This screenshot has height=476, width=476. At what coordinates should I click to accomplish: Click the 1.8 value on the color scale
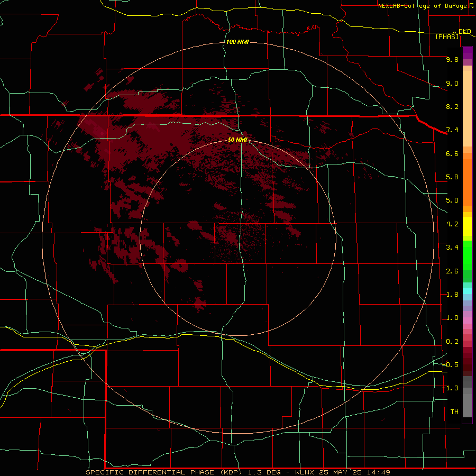(x=452, y=295)
